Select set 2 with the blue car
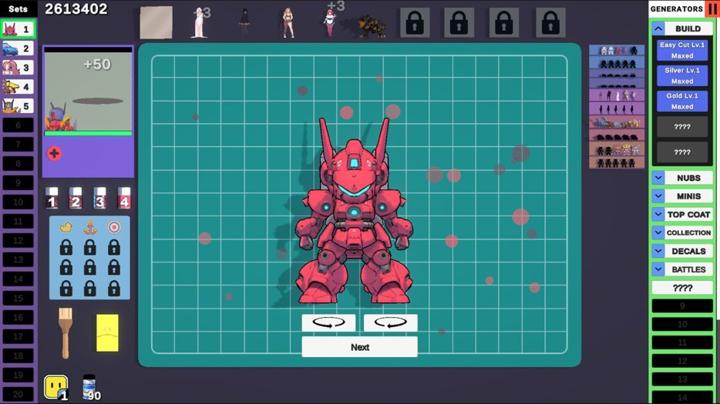The image size is (720, 404). click(x=18, y=49)
